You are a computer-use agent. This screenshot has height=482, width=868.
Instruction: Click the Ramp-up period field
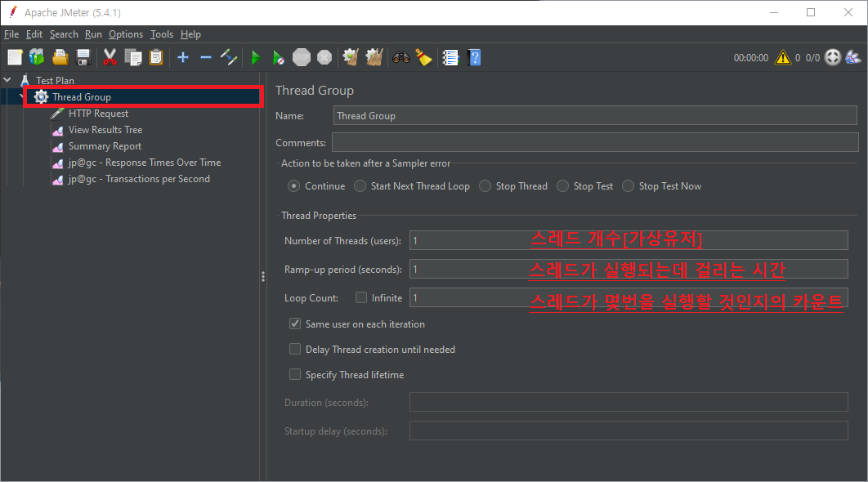tap(629, 269)
